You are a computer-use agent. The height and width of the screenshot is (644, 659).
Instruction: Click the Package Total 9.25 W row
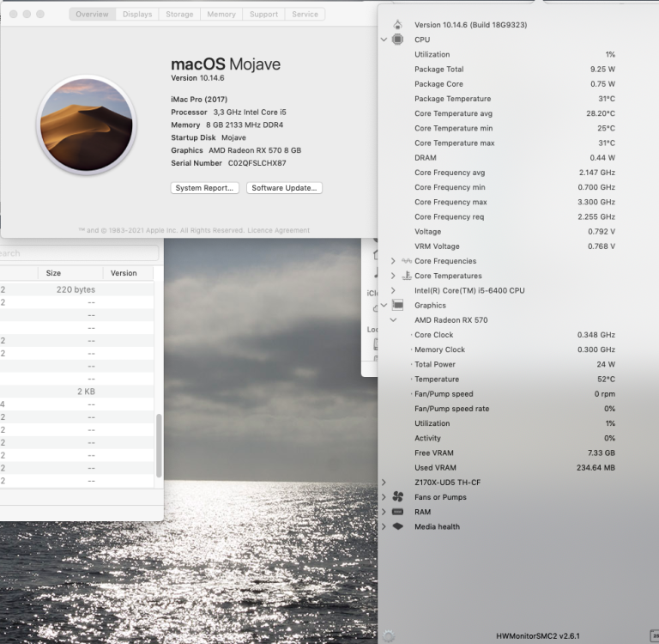click(x=515, y=69)
